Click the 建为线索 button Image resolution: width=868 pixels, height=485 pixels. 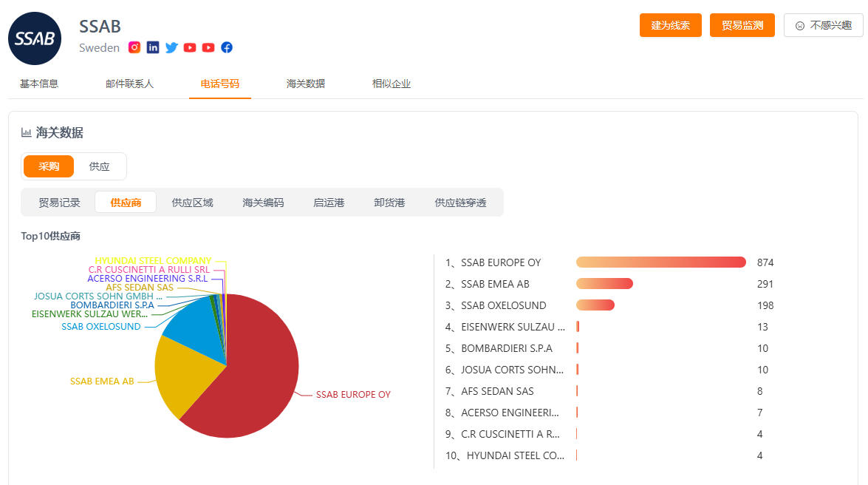click(670, 25)
